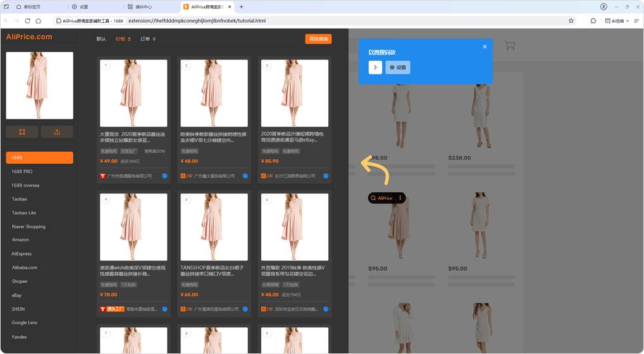Viewport: 644px width, 354px height.
Task: Click the crop-select image area icon
Action: click(22, 132)
